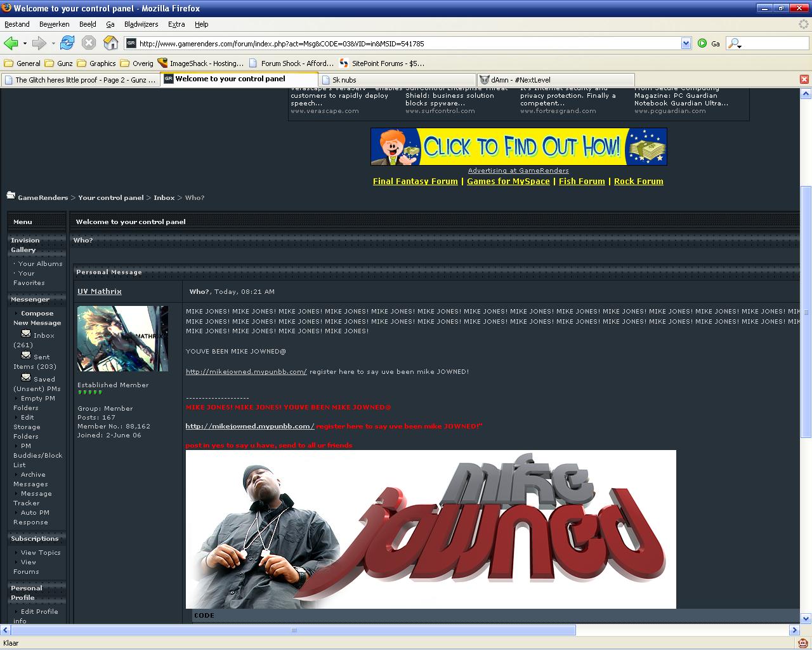Click the GameRenders breadcrumb folder icon
The width and height of the screenshot is (812, 650).
coord(11,196)
